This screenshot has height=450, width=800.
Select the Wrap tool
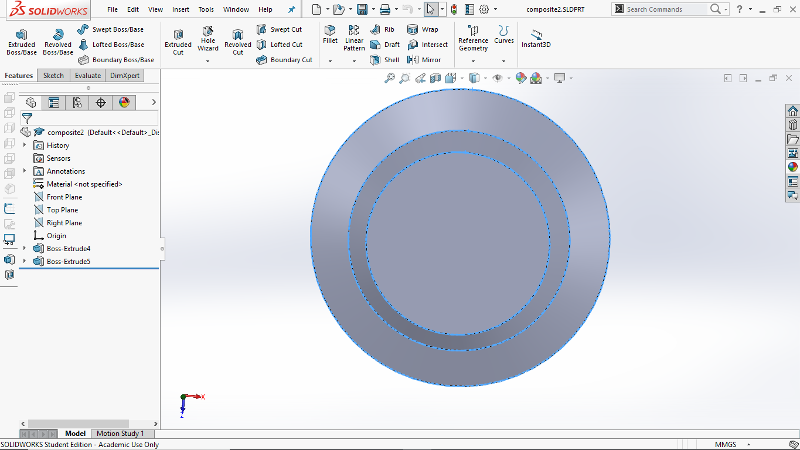pyautogui.click(x=422, y=30)
